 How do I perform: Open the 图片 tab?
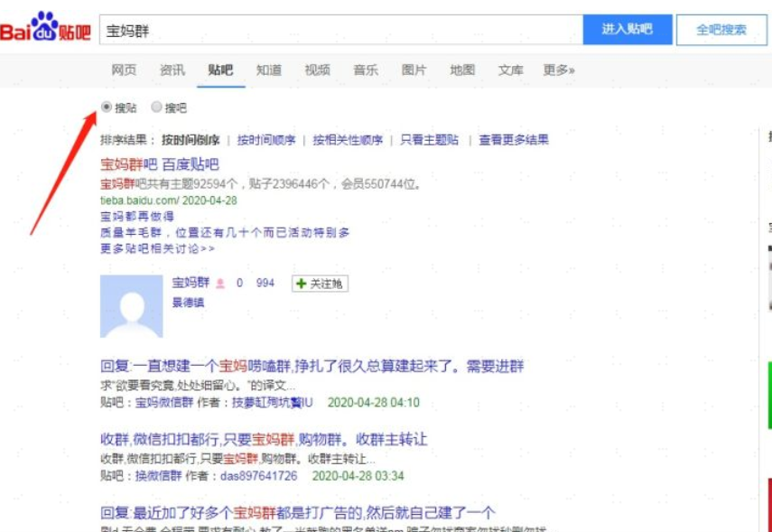point(414,70)
